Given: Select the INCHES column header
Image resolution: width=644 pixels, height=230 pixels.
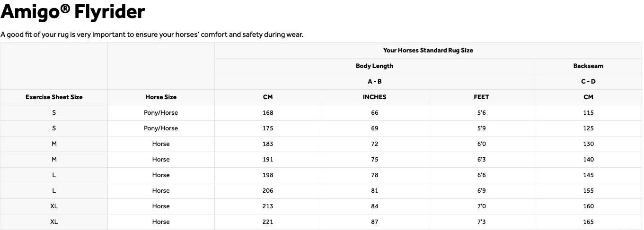Looking at the screenshot, I should pyautogui.click(x=374, y=97).
